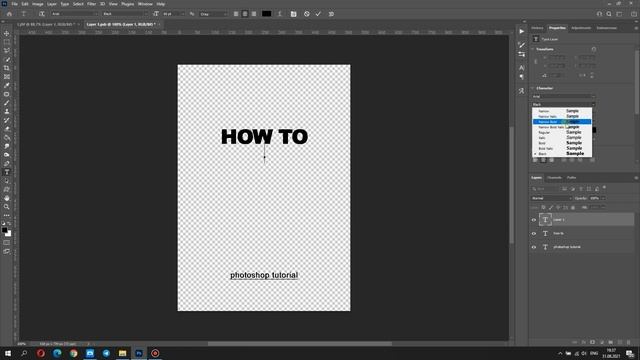Toggle text orientation in options bar
640x360 pixels.
point(42,14)
